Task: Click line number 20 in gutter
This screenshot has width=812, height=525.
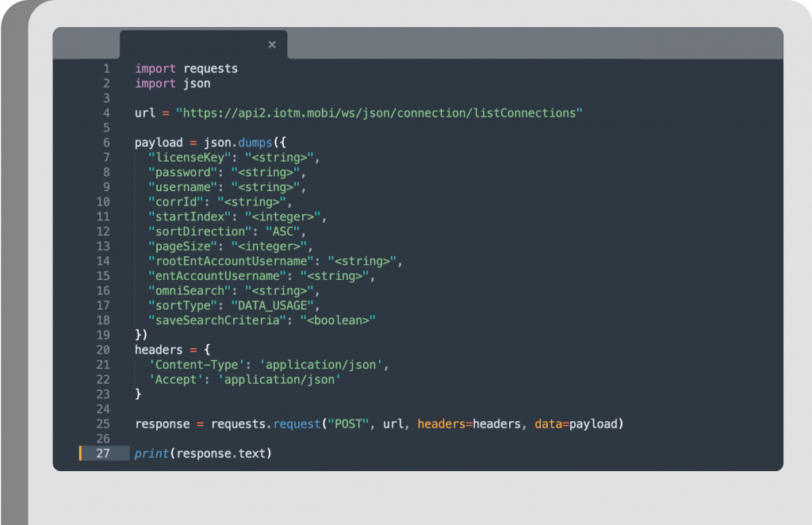Action: coord(103,350)
